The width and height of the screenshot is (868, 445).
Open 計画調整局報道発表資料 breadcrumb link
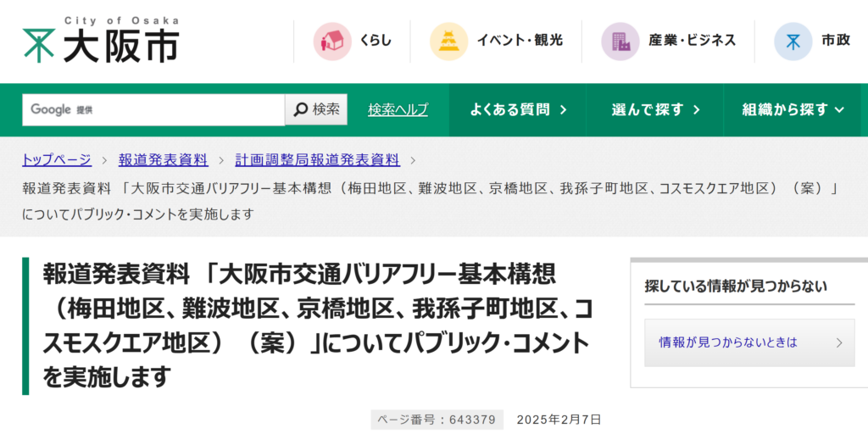tap(317, 159)
